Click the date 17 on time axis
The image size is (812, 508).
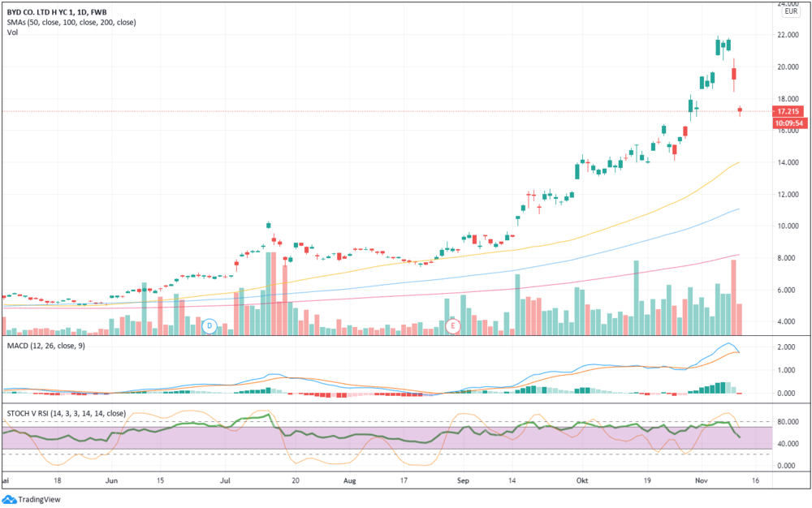404,480
